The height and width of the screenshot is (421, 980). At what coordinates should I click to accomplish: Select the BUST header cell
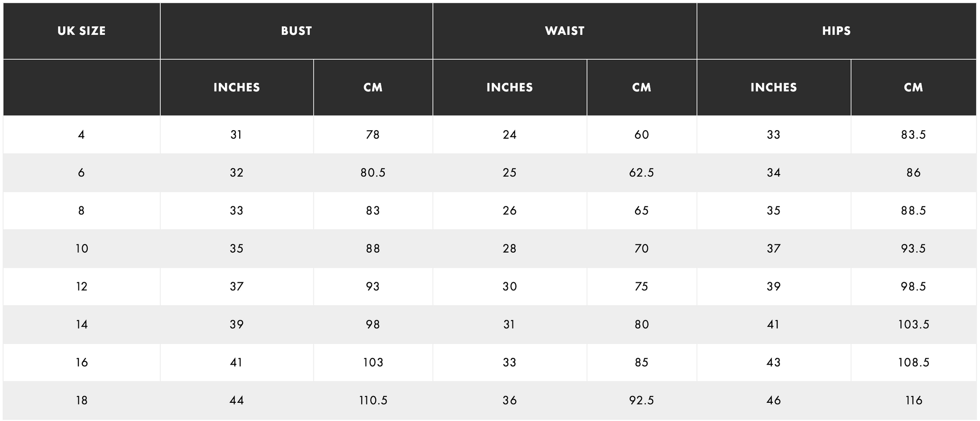click(296, 31)
